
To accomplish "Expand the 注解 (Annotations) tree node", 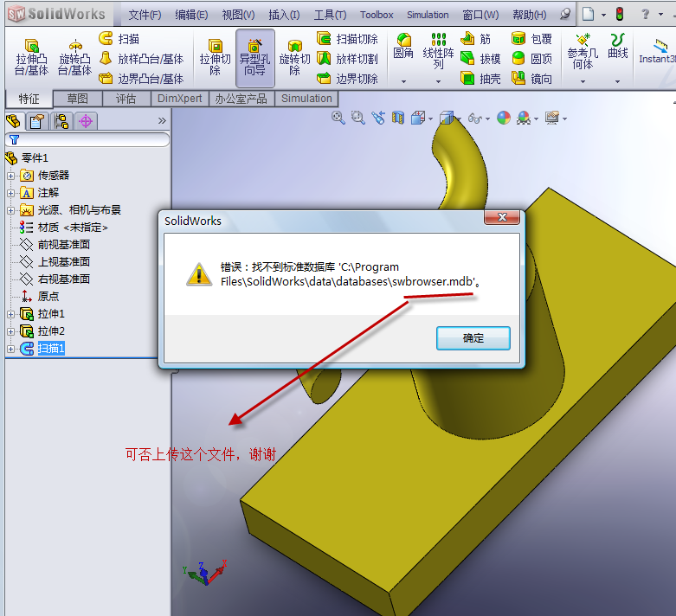I will [x=10, y=193].
